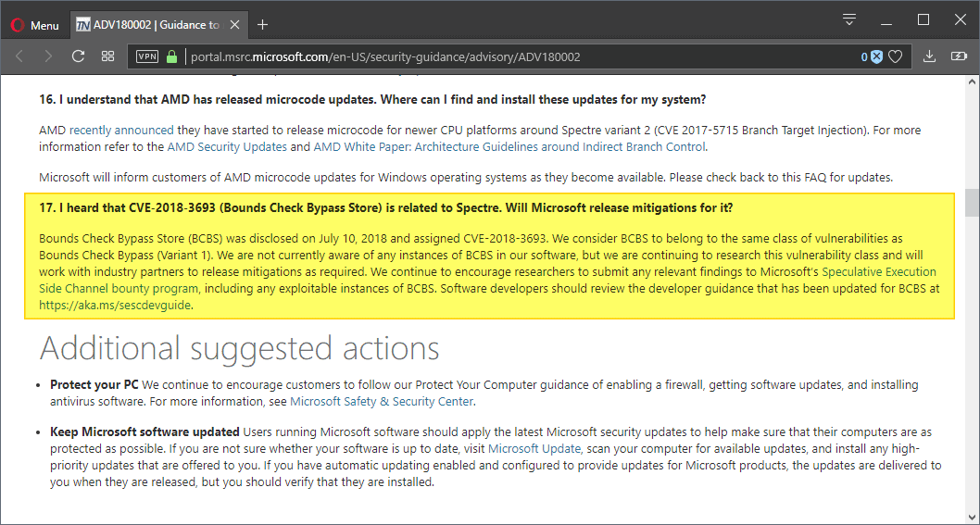
Task: Click the 'Protect your PC' bold text
Action: pyautogui.click(x=94, y=384)
